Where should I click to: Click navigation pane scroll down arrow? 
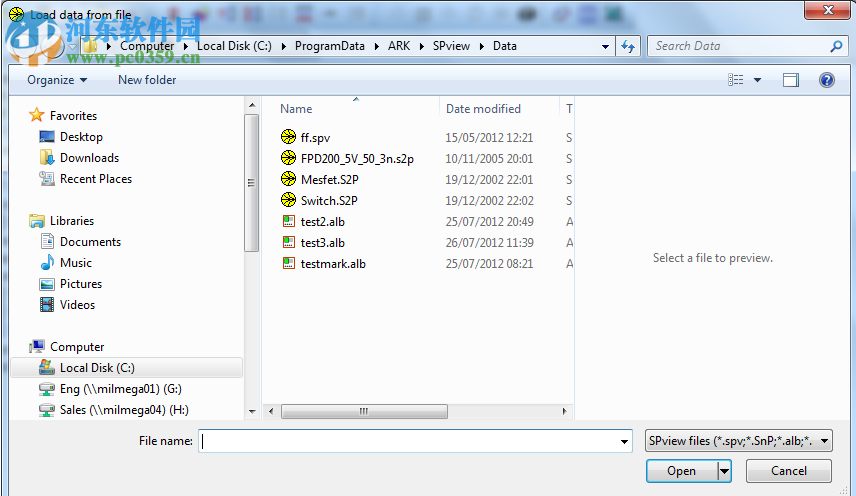[x=252, y=411]
